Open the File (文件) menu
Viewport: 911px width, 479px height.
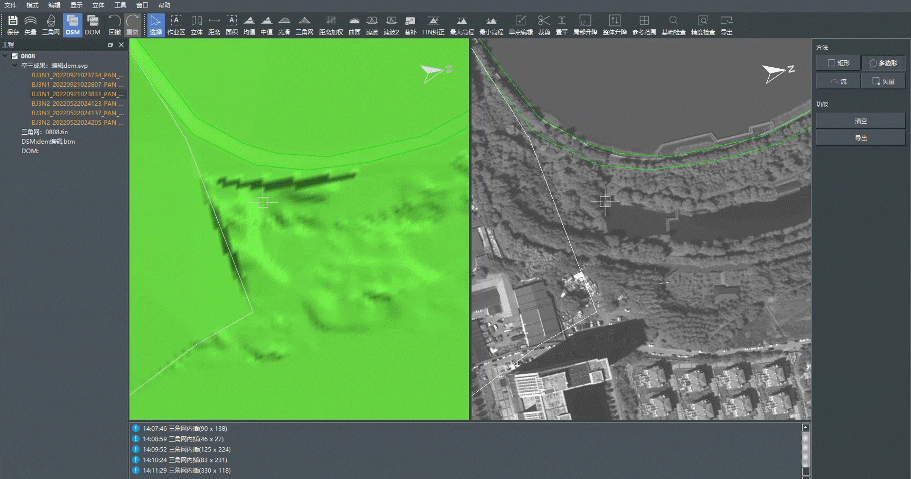(x=9, y=5)
